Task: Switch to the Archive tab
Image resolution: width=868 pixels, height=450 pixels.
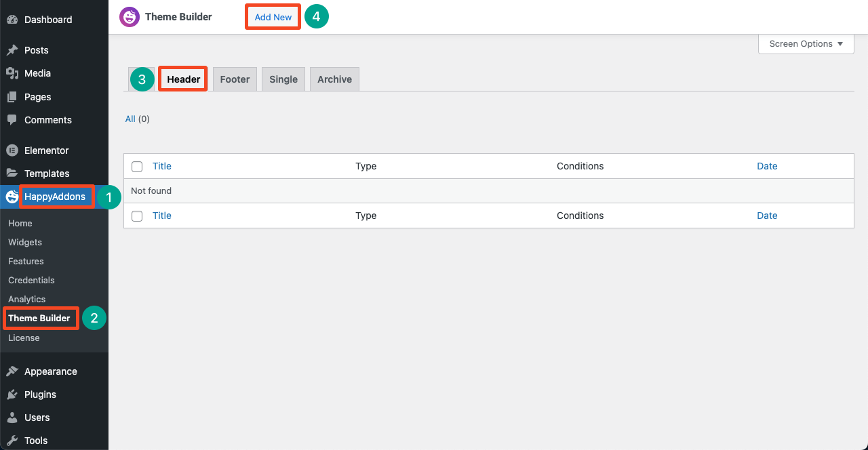Action: pos(335,79)
